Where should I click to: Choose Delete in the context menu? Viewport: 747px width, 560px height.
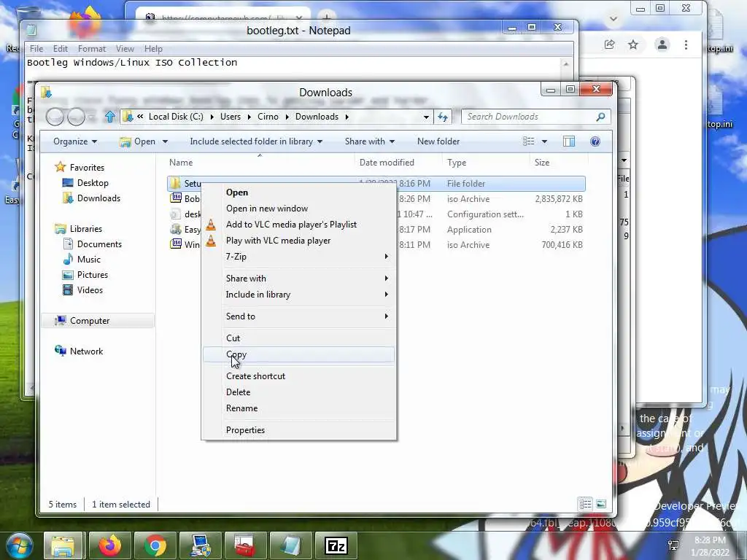point(298,392)
